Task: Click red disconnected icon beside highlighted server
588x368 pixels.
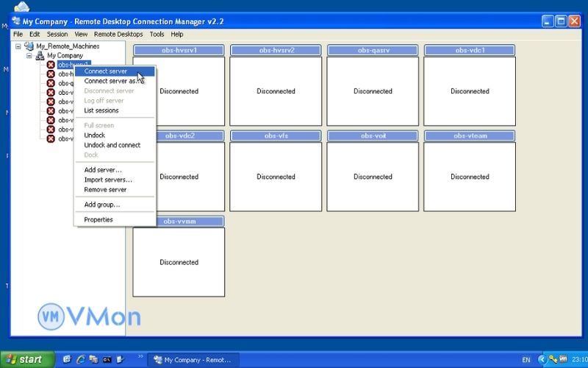Action: pyautogui.click(x=51, y=65)
